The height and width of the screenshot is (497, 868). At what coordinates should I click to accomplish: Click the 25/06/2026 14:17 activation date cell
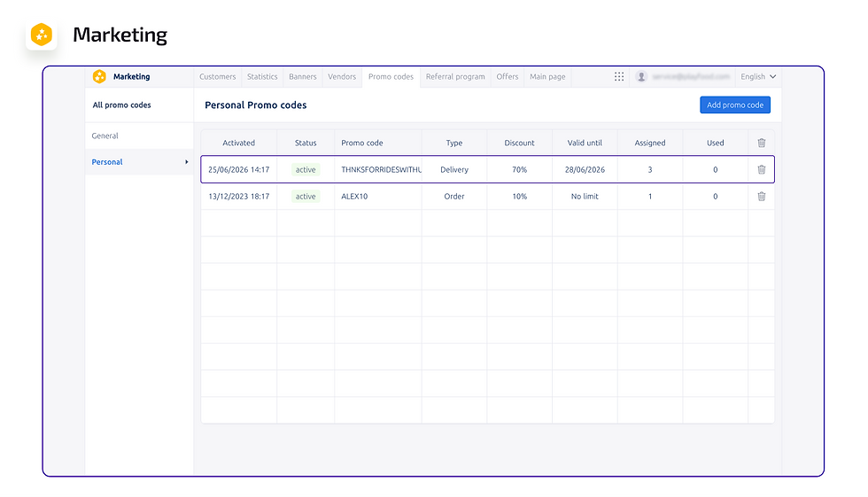(238, 169)
